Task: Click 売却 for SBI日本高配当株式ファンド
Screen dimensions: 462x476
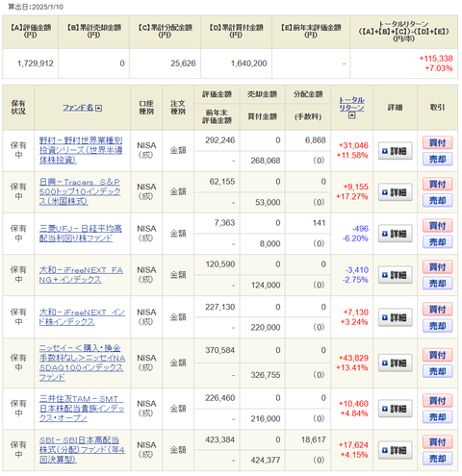Action: point(437,459)
